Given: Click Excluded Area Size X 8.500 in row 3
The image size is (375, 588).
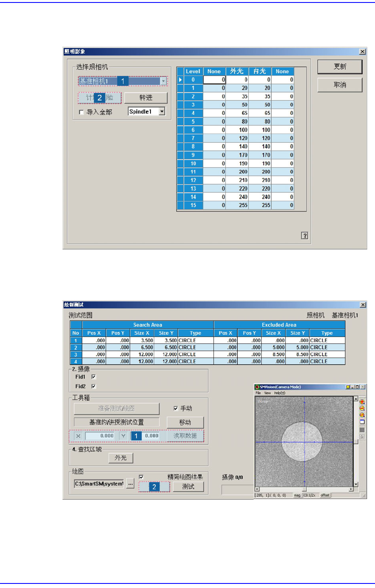Looking at the screenshot, I should 273,355.
